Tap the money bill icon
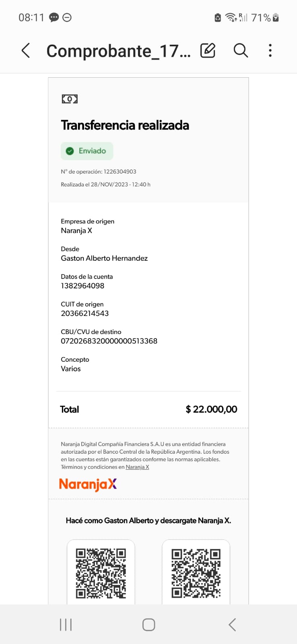The width and height of the screenshot is (297, 644). click(x=70, y=99)
